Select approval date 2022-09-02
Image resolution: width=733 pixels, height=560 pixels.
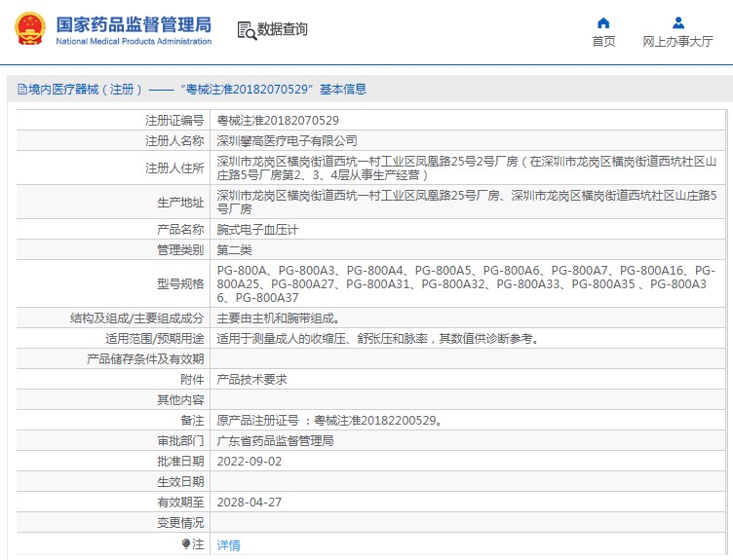pyautogui.click(x=250, y=462)
